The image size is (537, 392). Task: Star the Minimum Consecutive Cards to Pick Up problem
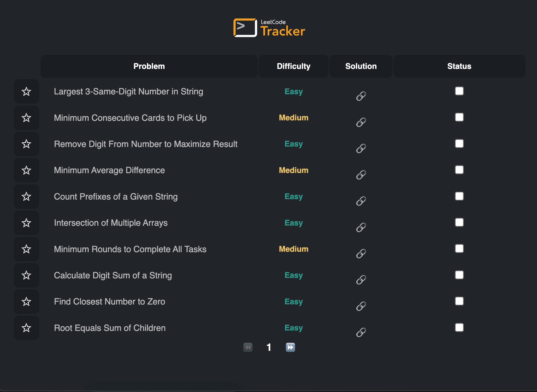[26, 118]
